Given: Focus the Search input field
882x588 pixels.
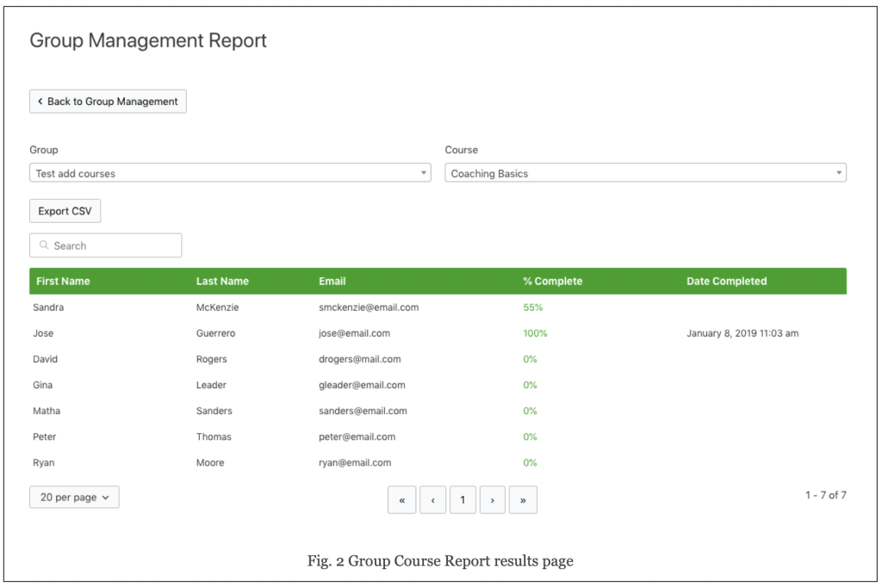Looking at the screenshot, I should [106, 245].
